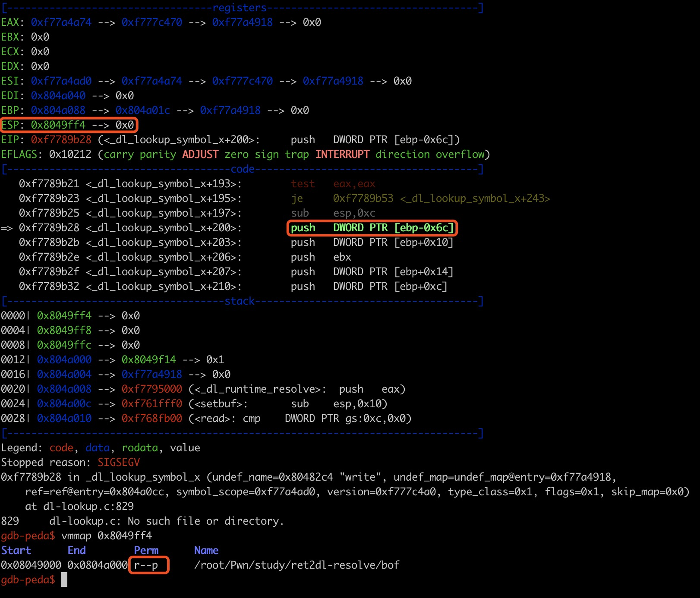Click the 'dl-lookup.c:829' source reference

[88, 507]
